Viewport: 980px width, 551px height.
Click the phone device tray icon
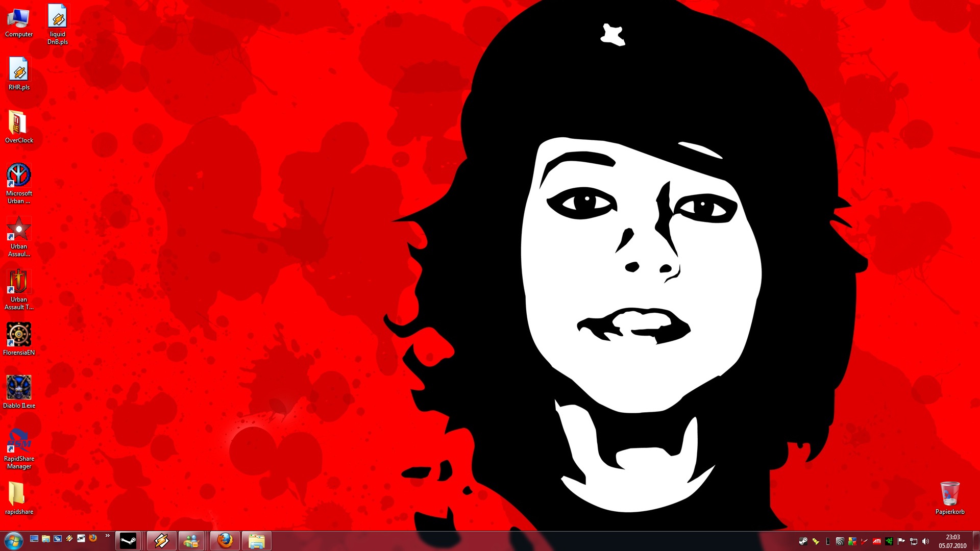pos(828,541)
